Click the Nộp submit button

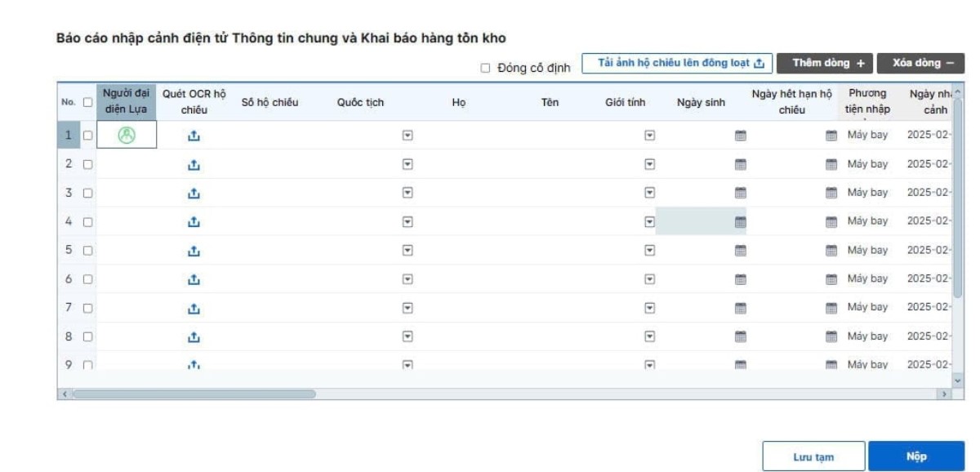tap(915, 457)
